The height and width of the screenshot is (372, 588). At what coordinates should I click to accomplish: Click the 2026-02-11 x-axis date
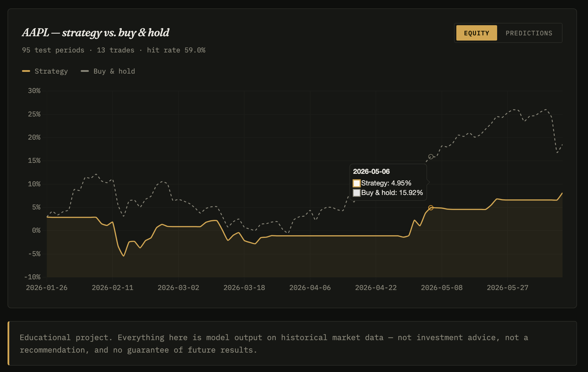(113, 288)
